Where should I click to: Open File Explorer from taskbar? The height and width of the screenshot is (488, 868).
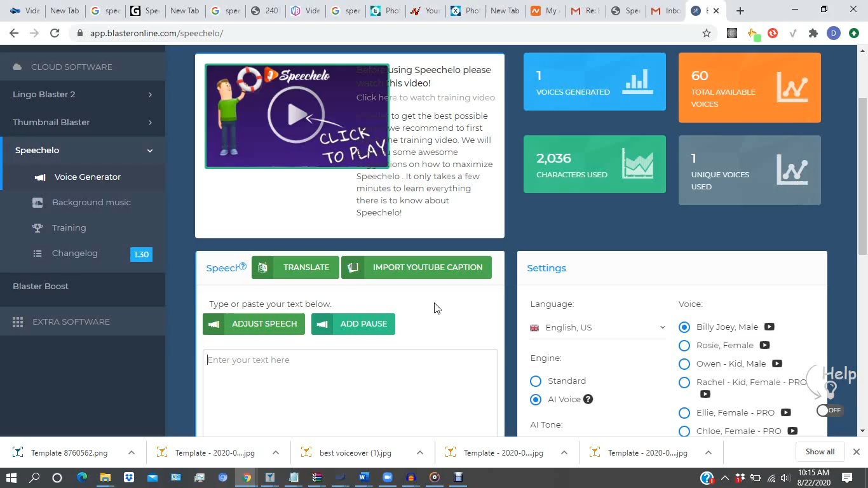click(x=105, y=477)
